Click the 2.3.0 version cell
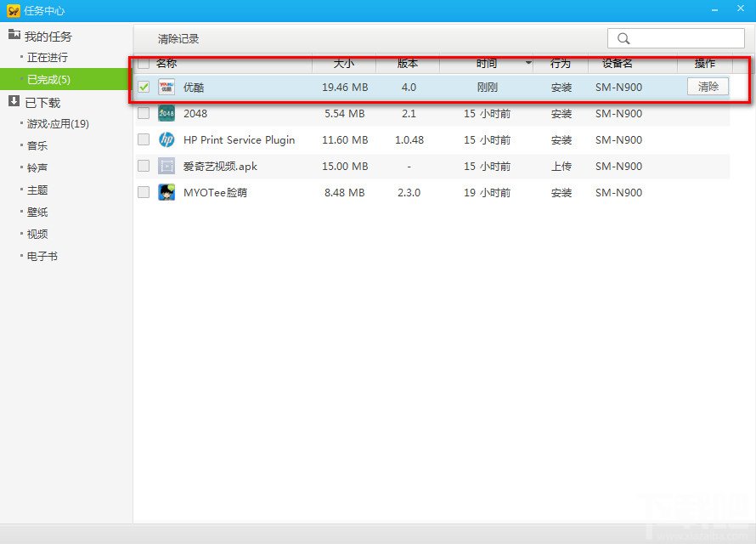 tap(409, 193)
